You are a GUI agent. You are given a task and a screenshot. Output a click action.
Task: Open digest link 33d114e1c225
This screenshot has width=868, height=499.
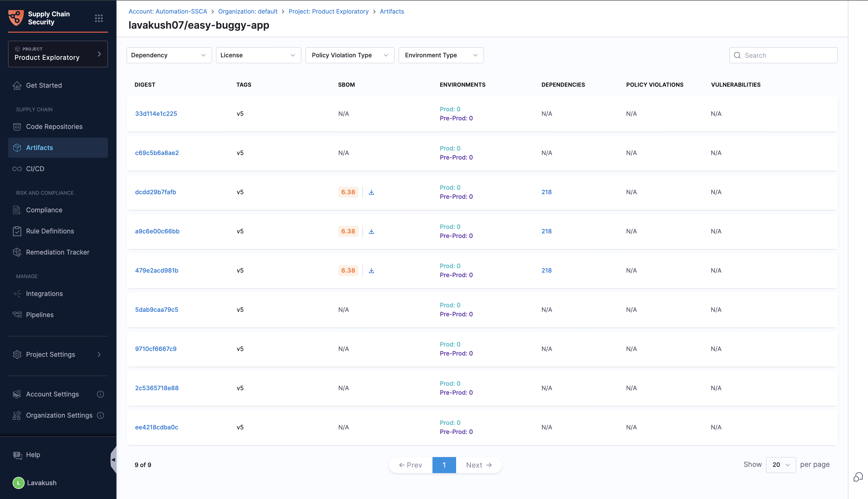pyautogui.click(x=156, y=114)
